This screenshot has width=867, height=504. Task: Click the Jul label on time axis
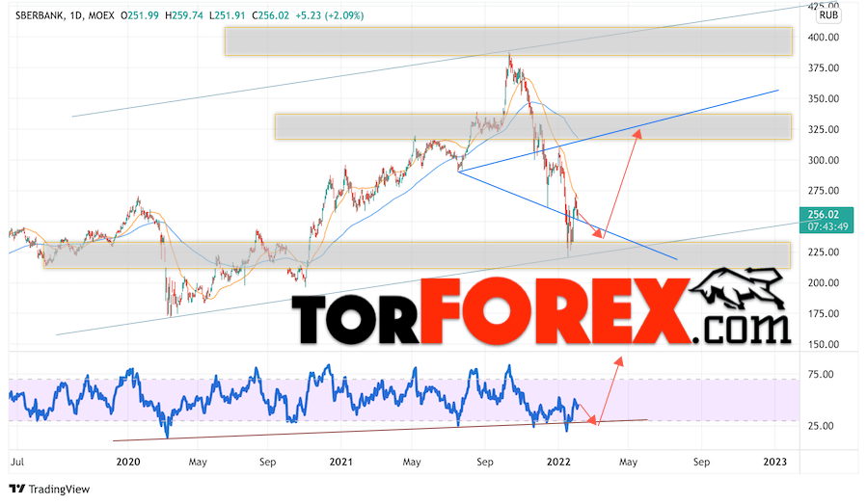click(17, 462)
